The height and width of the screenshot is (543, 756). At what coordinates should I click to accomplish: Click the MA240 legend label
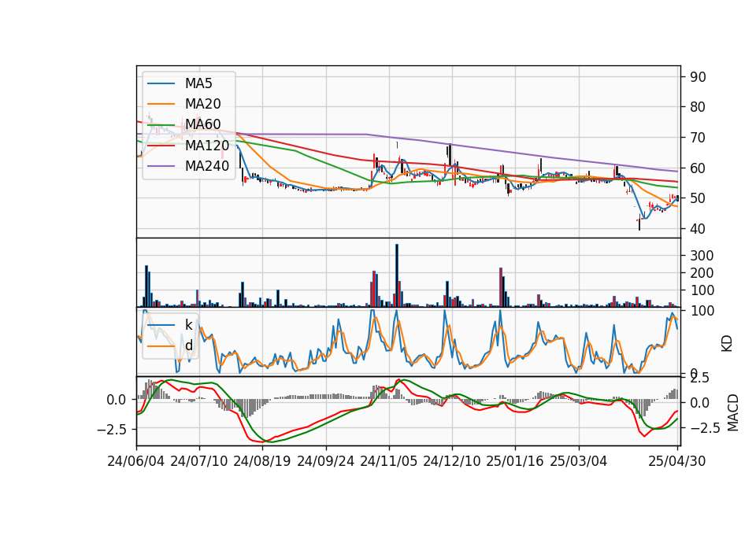point(207,166)
